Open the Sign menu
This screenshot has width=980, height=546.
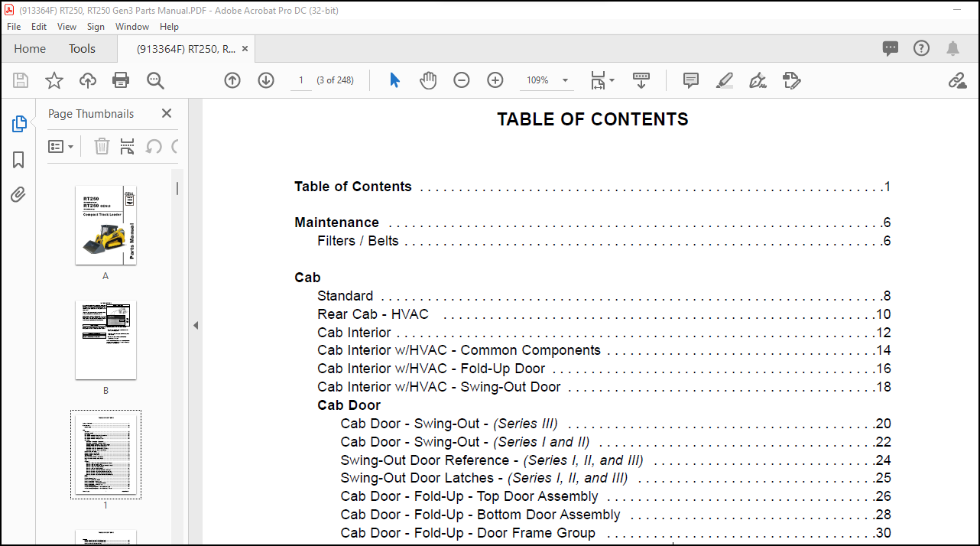point(96,26)
